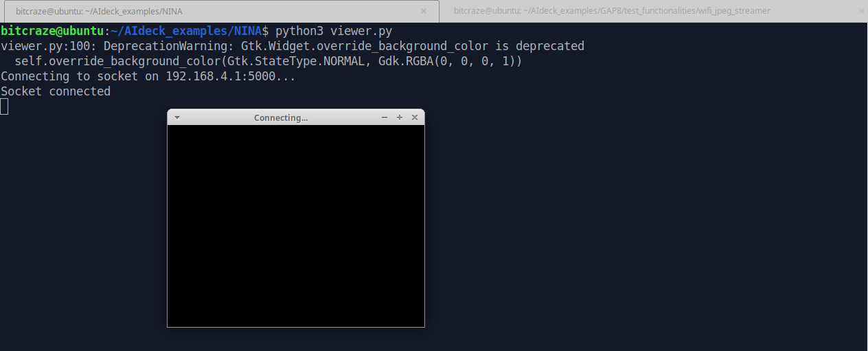The height and width of the screenshot is (351, 868).
Task: Click the black video area in viewer
Action: pos(296,225)
